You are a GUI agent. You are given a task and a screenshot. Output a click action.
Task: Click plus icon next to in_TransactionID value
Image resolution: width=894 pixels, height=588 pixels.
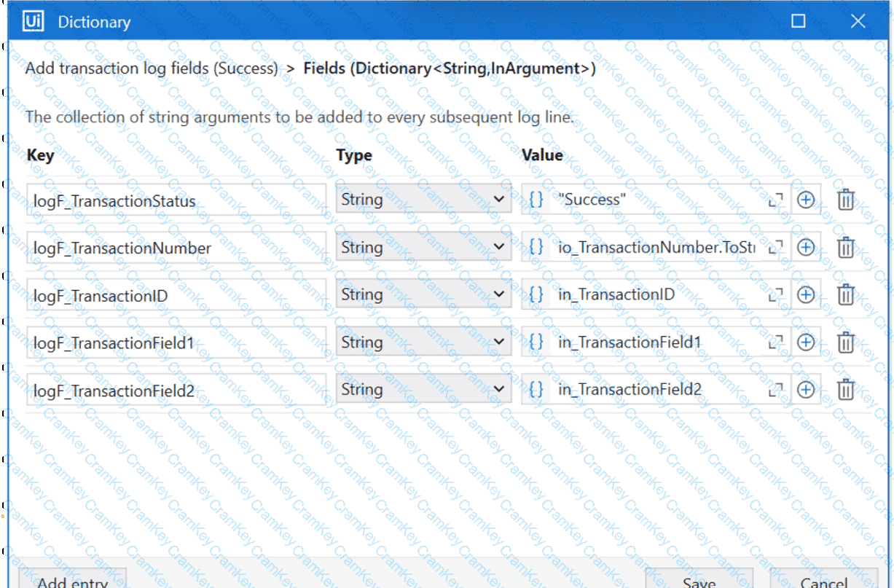point(805,294)
